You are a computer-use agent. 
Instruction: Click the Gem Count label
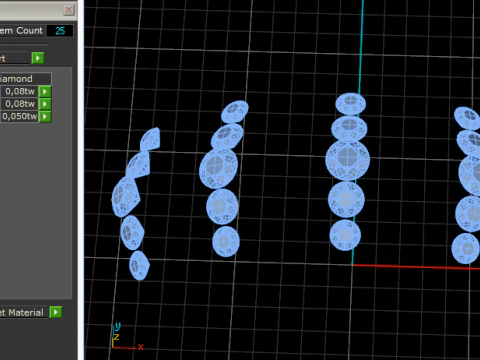(x=21, y=31)
